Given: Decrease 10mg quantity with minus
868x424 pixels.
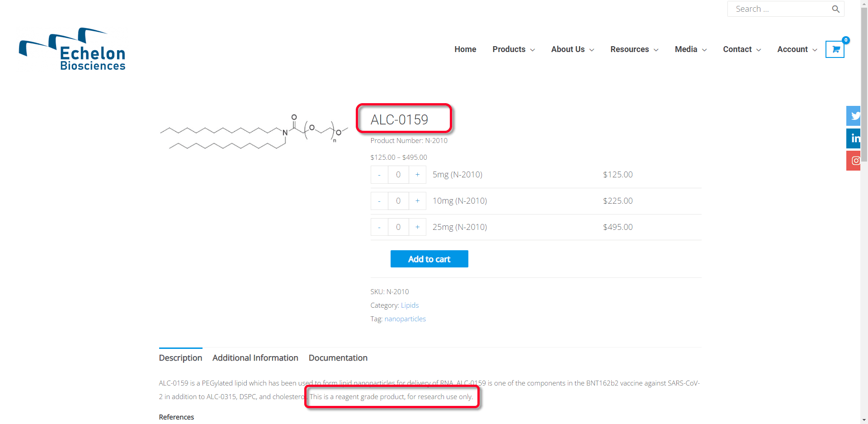Looking at the screenshot, I should point(379,201).
